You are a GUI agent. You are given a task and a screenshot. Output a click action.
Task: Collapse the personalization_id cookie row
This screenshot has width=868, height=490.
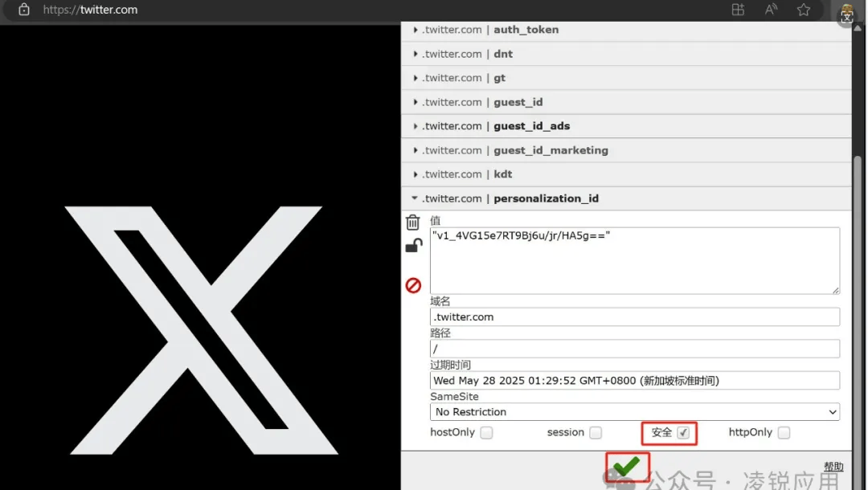tap(626, 198)
